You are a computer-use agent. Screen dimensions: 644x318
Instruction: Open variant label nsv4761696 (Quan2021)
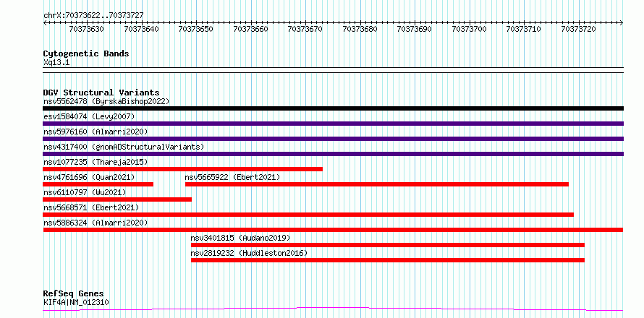[x=89, y=177]
